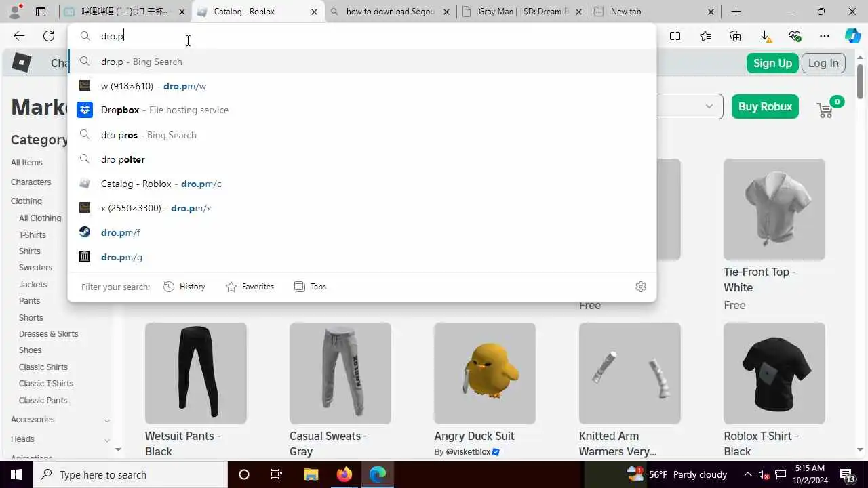Open the favorites star icon in toolbar
The height and width of the screenshot is (488, 868).
pyautogui.click(x=705, y=36)
